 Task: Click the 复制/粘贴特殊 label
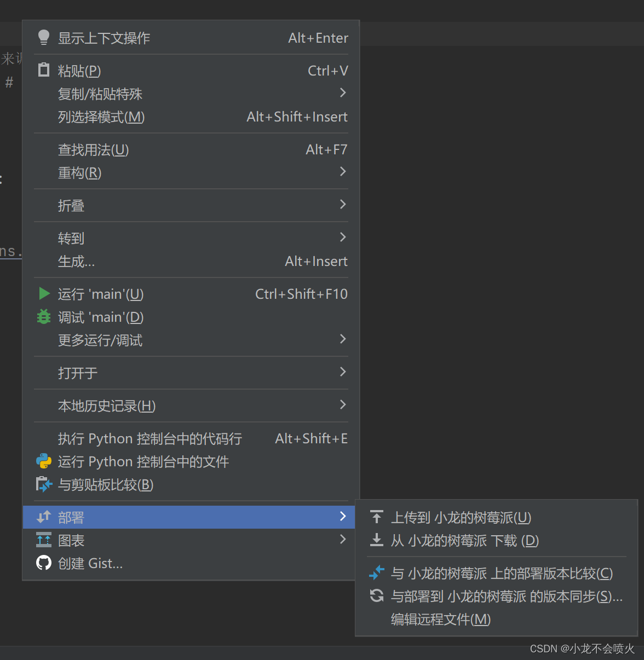100,94
